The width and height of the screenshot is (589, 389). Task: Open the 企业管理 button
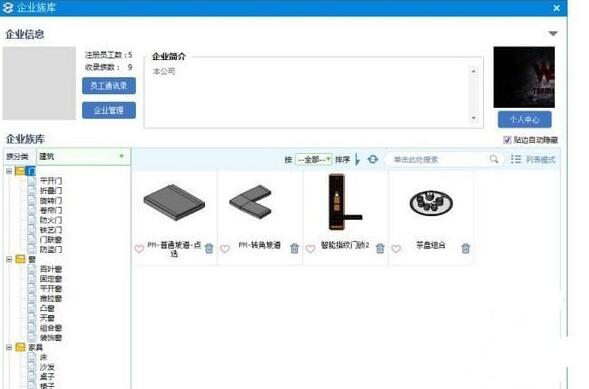109,110
